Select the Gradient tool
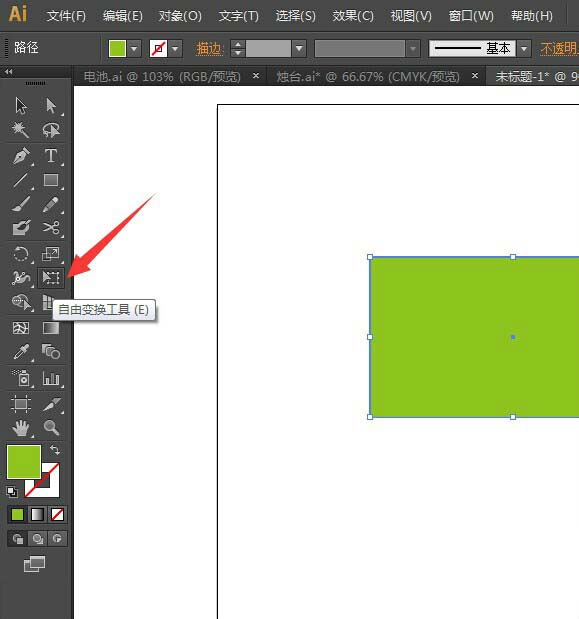The width and height of the screenshot is (579, 619). pos(51,328)
